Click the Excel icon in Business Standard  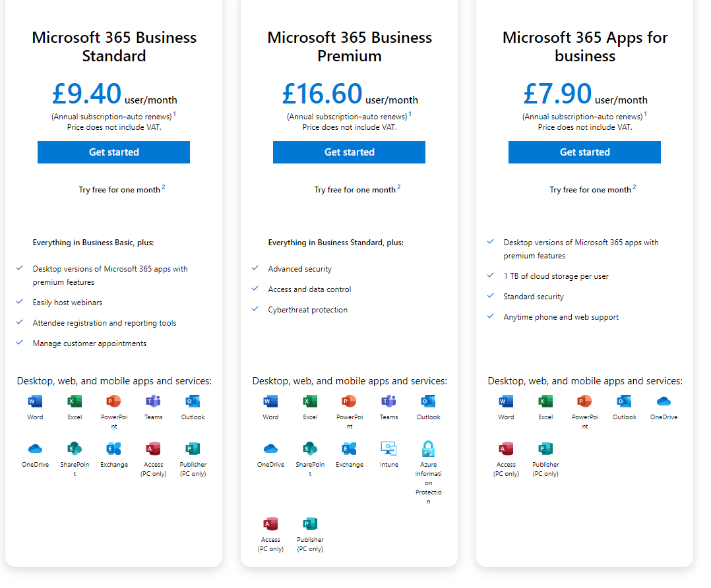pyautogui.click(x=75, y=401)
